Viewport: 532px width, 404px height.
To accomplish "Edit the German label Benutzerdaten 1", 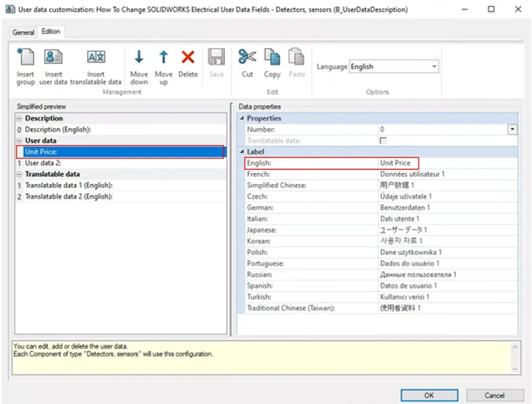I will [x=447, y=207].
